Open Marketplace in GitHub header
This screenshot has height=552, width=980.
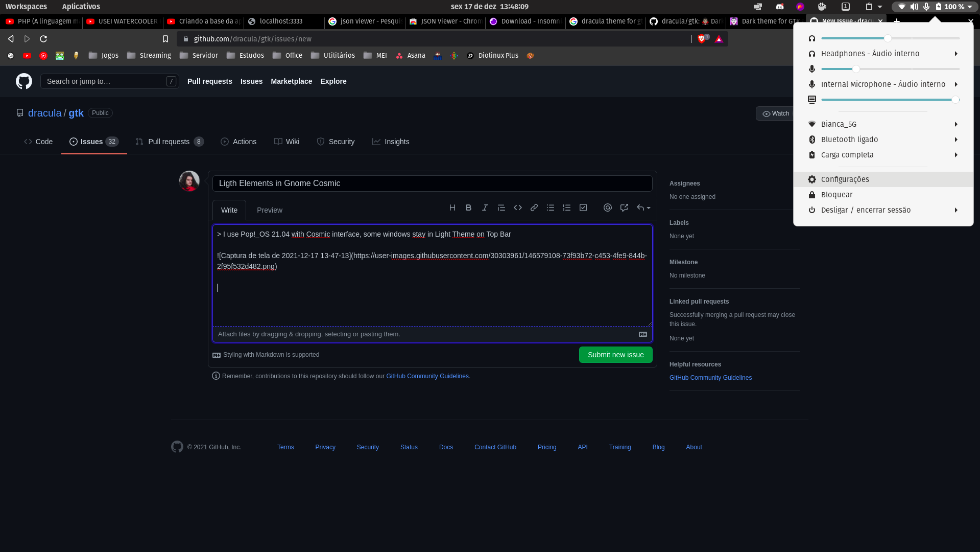(291, 81)
